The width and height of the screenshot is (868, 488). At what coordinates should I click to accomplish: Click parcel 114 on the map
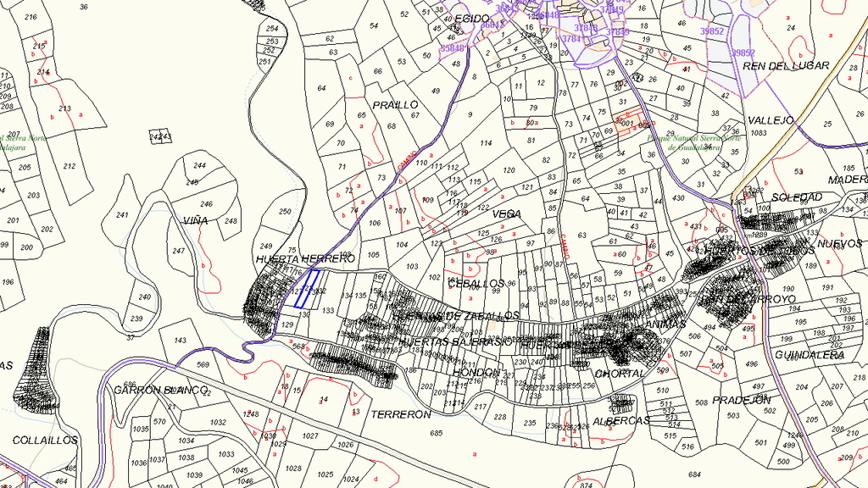[x=486, y=143]
